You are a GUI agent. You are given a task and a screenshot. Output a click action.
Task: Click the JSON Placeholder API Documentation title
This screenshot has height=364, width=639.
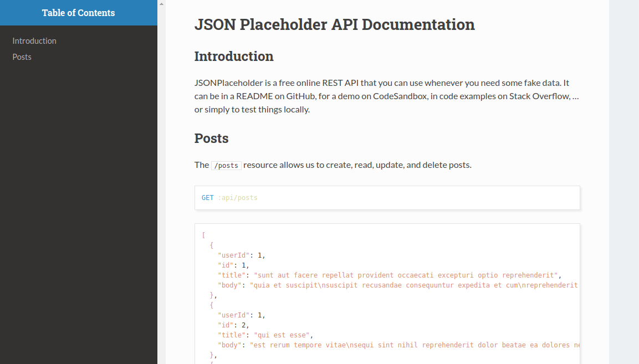tap(334, 25)
